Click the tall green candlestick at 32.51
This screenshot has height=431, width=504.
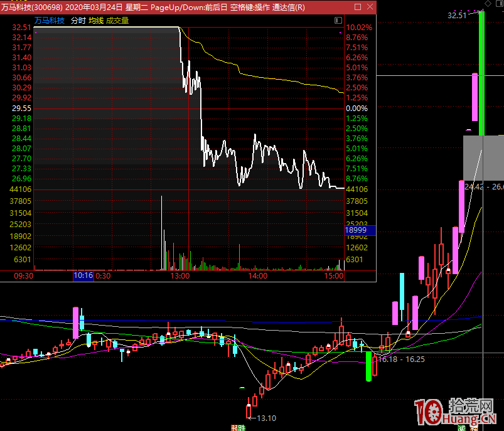click(481, 72)
